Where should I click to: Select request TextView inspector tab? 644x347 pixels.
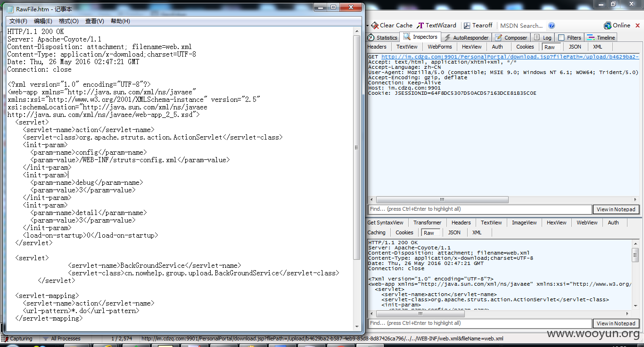[x=407, y=47]
